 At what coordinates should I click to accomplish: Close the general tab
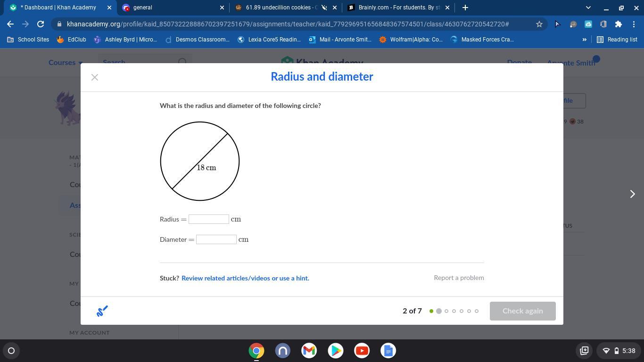click(222, 8)
